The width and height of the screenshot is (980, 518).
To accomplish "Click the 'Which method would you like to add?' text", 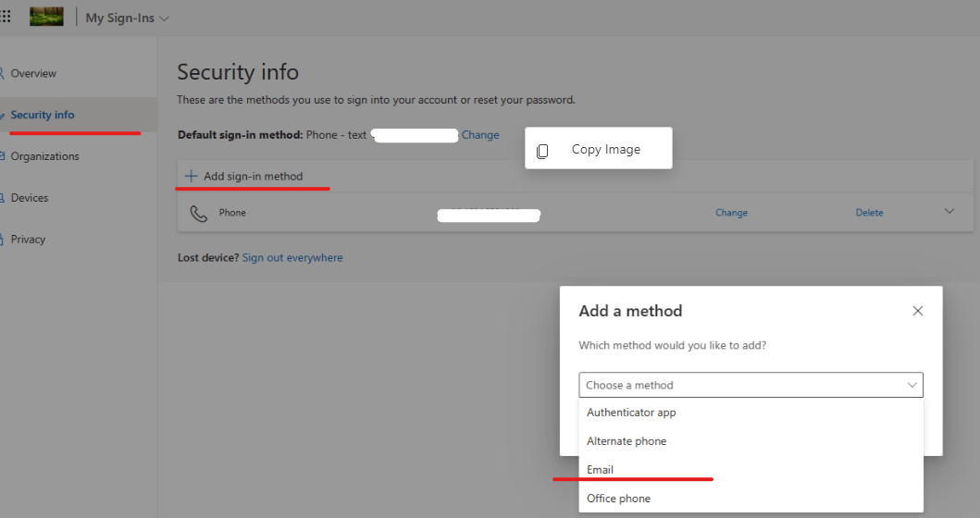I will click(x=673, y=345).
